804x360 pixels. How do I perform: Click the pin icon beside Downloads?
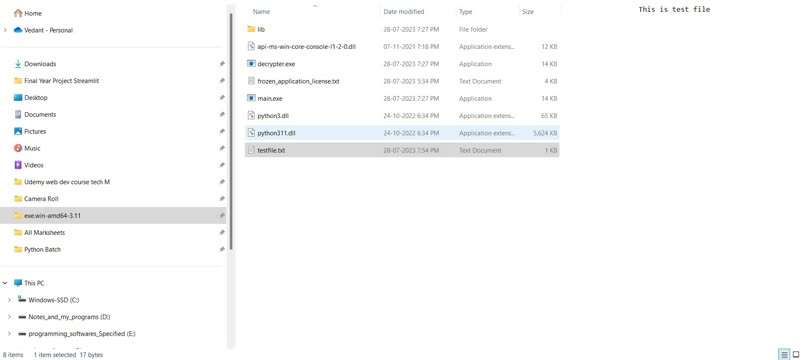[222, 64]
